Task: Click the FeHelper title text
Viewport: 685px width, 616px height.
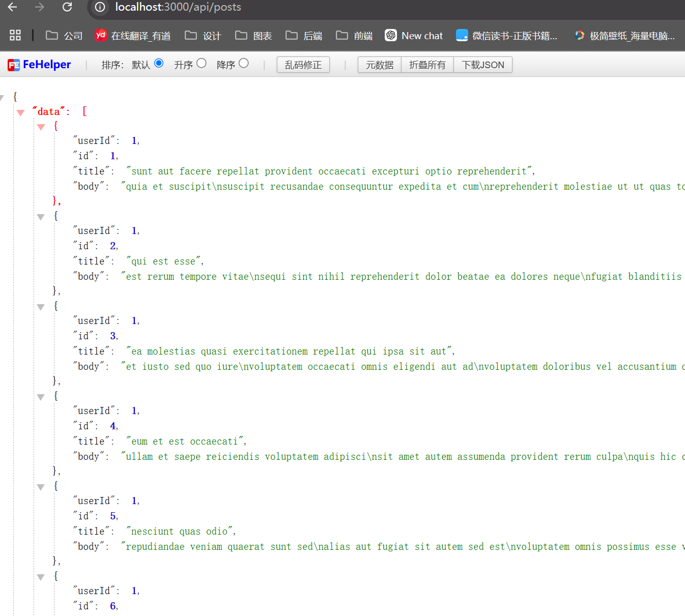Action: pyautogui.click(x=47, y=65)
